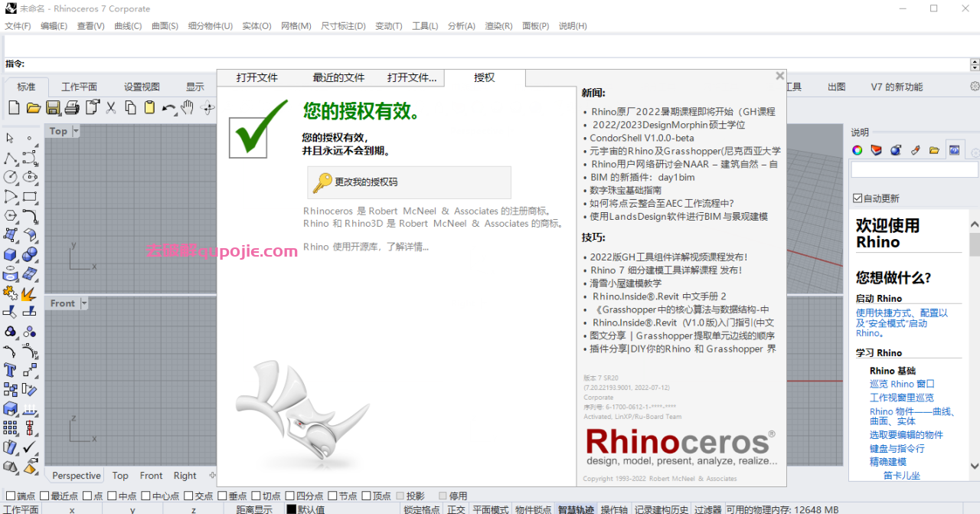Click the New file icon in toolbar

[14, 107]
